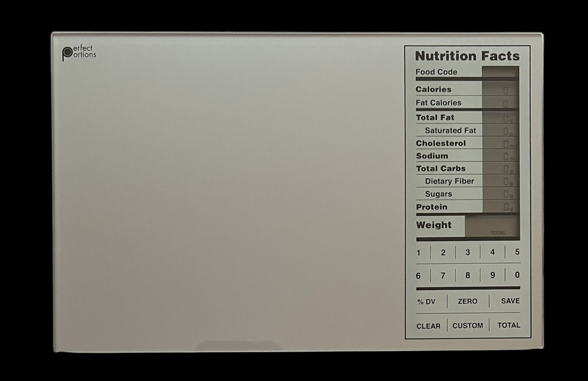Tap the Weight display readout
Screen dimensions: 588x381
tap(492, 227)
